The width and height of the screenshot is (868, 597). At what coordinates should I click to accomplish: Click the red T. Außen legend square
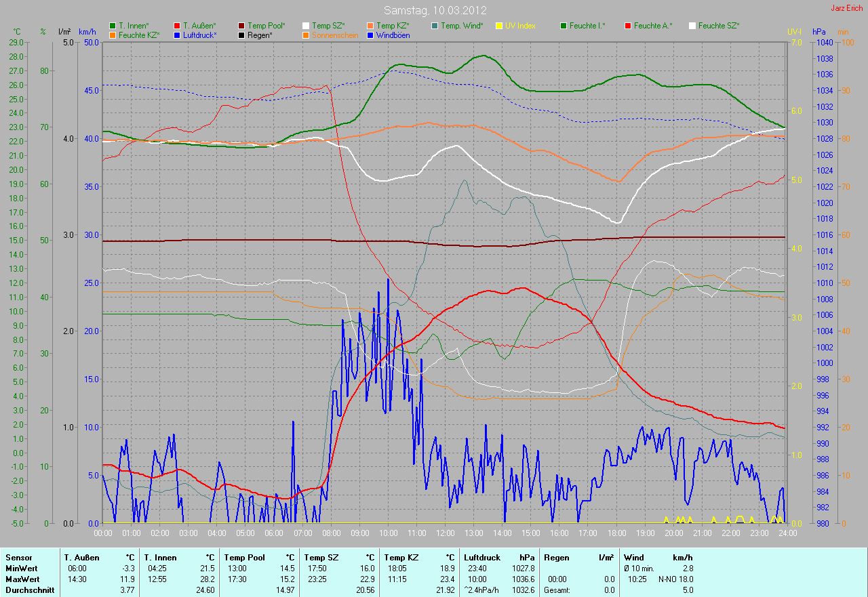177,26
